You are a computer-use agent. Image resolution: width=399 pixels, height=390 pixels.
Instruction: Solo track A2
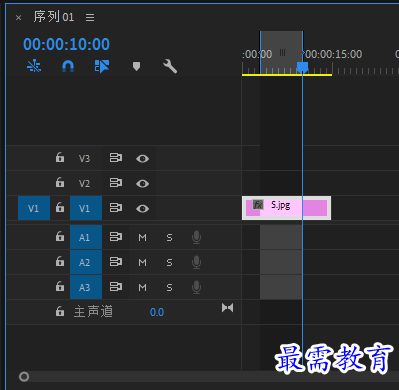[x=169, y=263]
